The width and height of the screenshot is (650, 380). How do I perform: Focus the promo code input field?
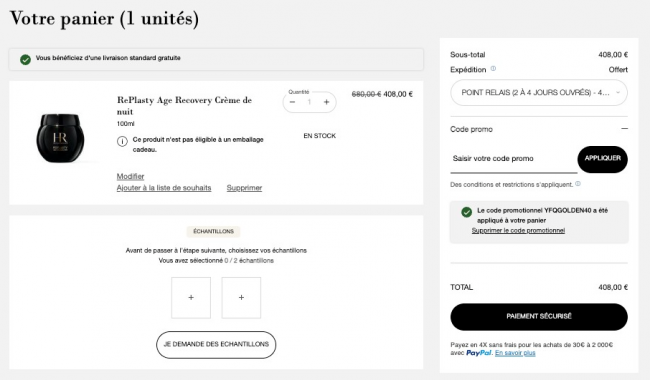click(x=514, y=159)
